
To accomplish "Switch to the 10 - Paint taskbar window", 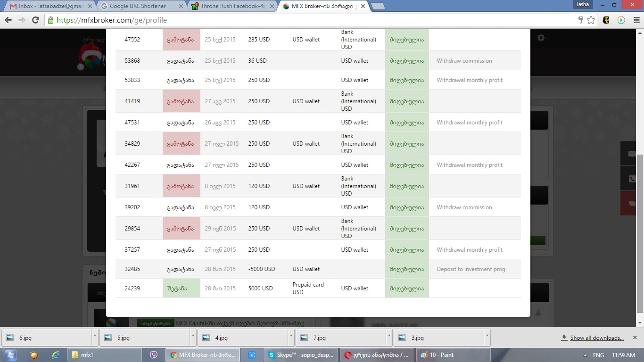I will pyautogui.click(x=454, y=355).
